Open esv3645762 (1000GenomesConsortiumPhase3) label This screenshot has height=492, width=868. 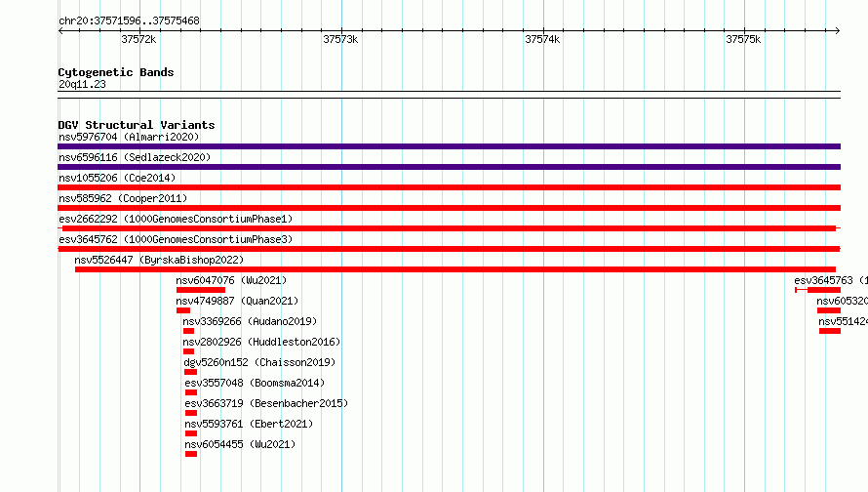tap(176, 239)
